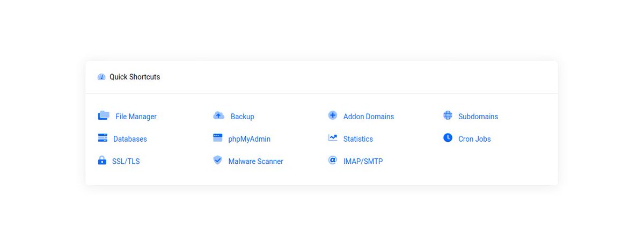Click the Quick Shortcuts speedometer icon
644x247 pixels.
(101, 77)
